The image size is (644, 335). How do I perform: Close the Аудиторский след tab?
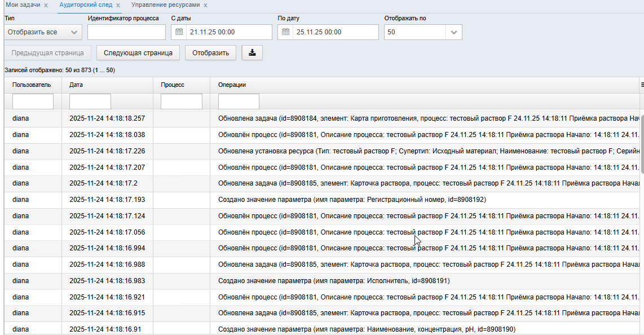point(118,5)
